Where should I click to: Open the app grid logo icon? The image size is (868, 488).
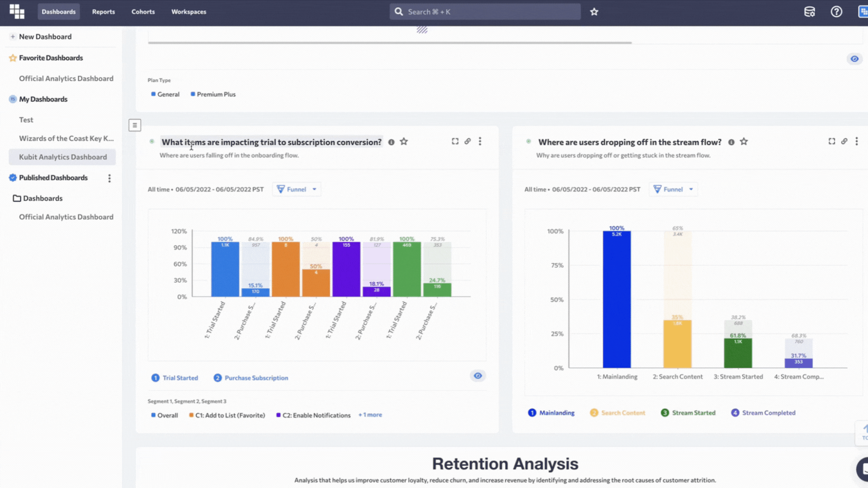pyautogui.click(x=17, y=12)
